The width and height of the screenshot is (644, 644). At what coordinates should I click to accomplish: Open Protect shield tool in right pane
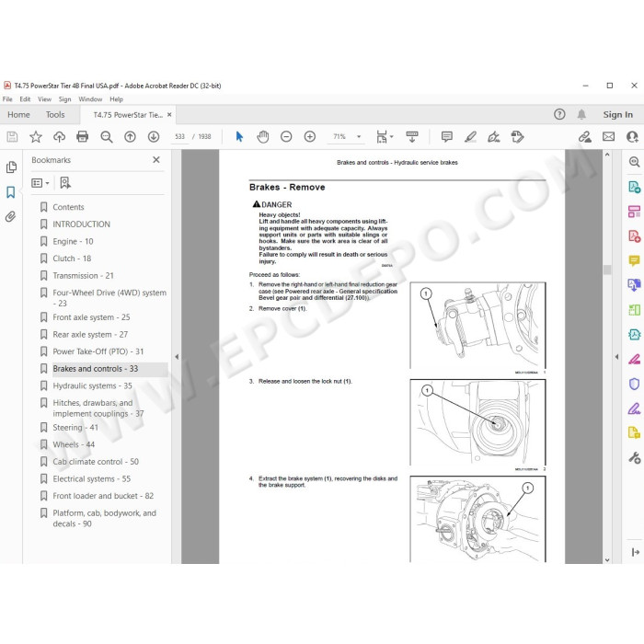(x=634, y=384)
